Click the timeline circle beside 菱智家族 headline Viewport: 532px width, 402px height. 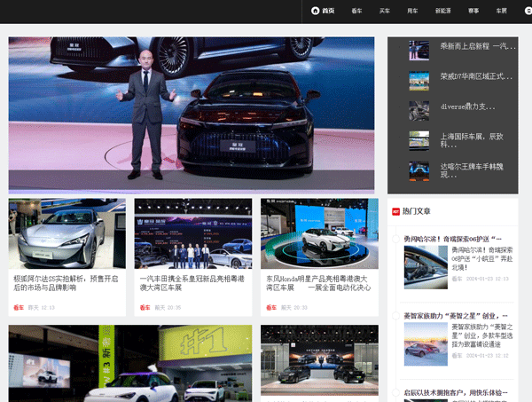click(x=395, y=316)
